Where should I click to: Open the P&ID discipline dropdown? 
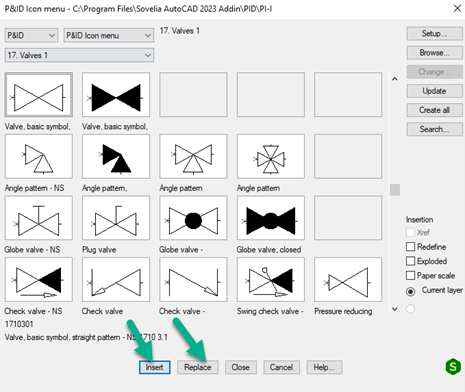pos(31,35)
